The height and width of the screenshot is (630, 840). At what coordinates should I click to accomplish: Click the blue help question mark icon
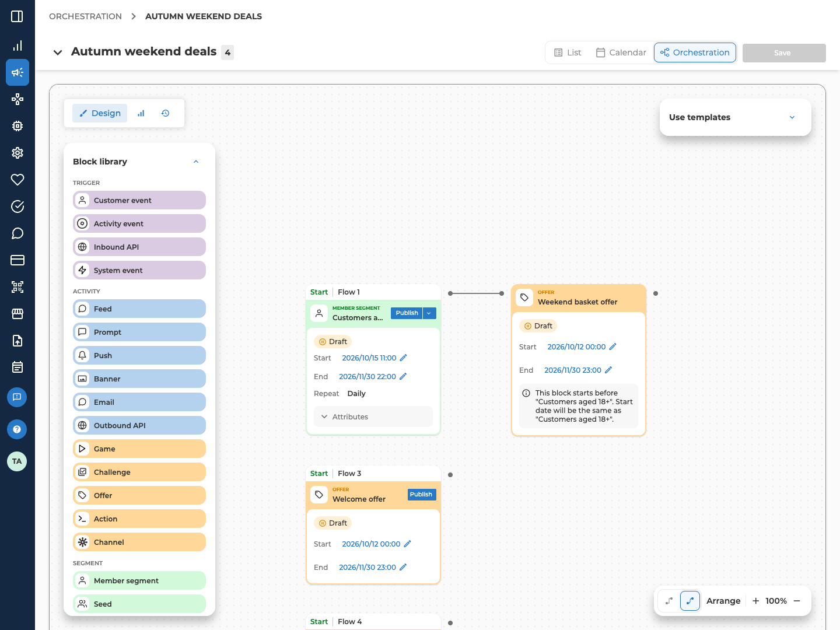click(17, 429)
